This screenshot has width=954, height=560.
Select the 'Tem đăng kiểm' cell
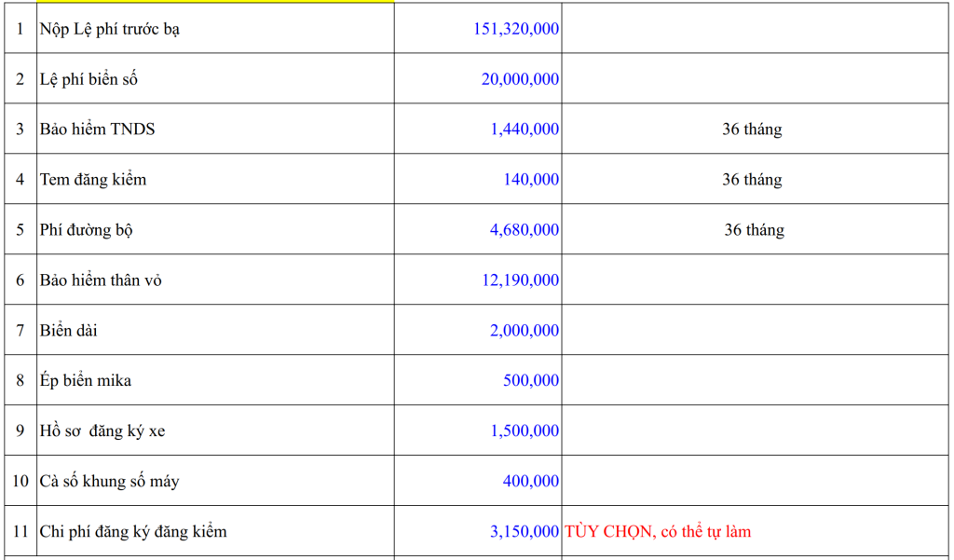point(93,180)
